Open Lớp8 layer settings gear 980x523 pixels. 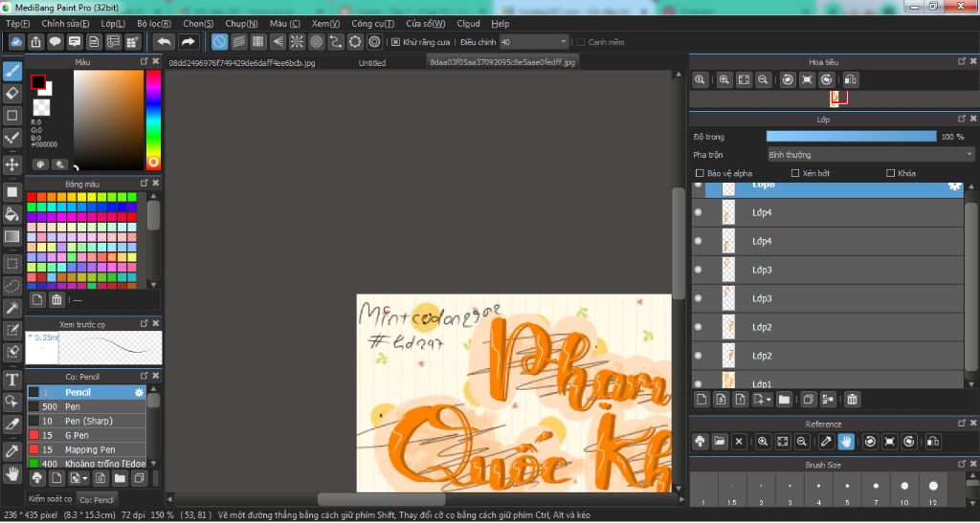point(954,186)
